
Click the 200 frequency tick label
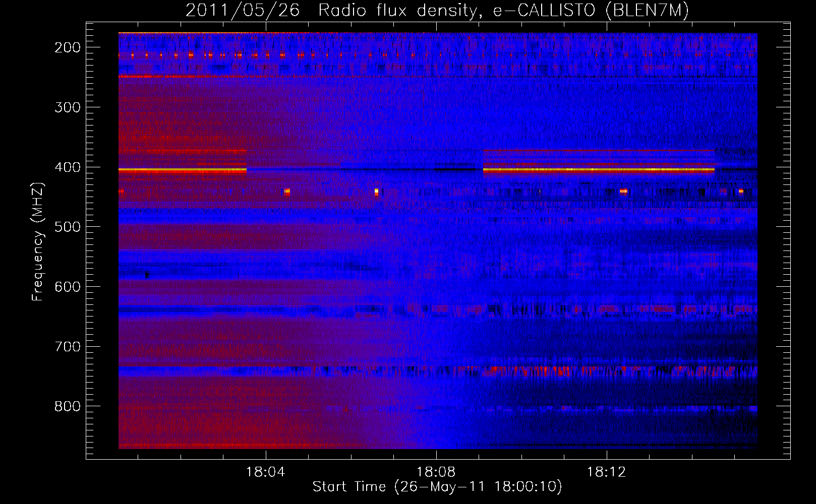point(68,47)
